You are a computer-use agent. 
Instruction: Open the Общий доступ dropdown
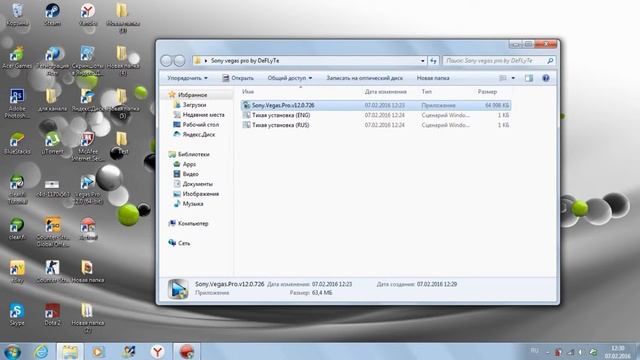click(289, 78)
